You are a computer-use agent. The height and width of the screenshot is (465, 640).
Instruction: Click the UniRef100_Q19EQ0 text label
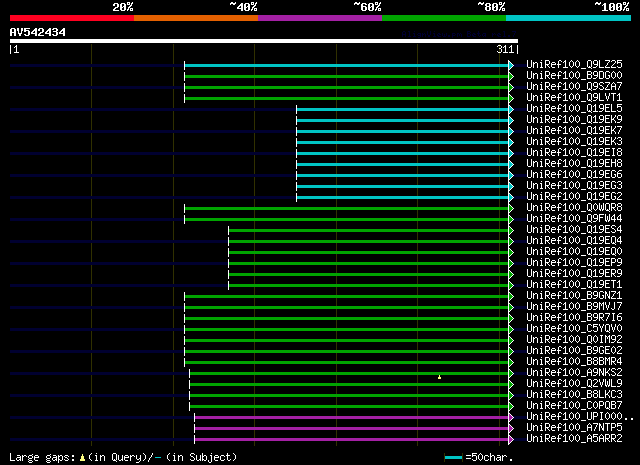574,251
